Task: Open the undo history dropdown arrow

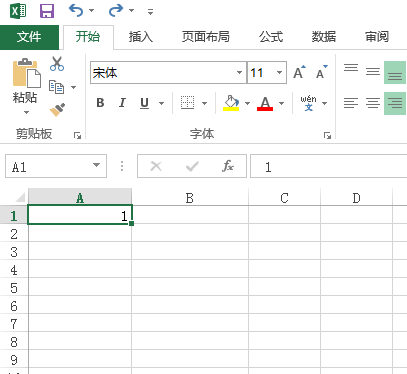Action: pos(92,11)
